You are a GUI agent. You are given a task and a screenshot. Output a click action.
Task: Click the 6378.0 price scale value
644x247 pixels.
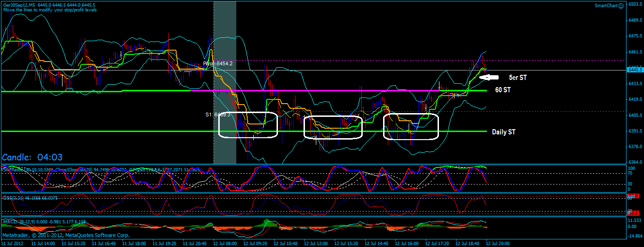click(635, 147)
